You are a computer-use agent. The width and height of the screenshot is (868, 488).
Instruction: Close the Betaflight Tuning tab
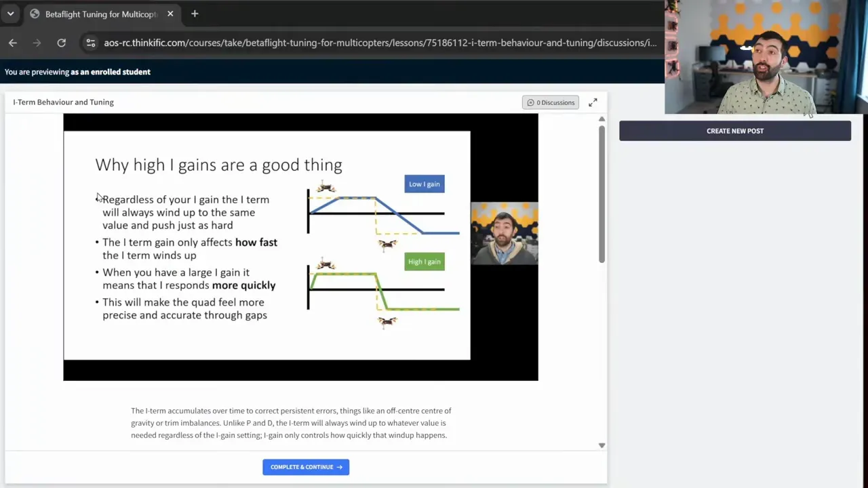coord(170,14)
